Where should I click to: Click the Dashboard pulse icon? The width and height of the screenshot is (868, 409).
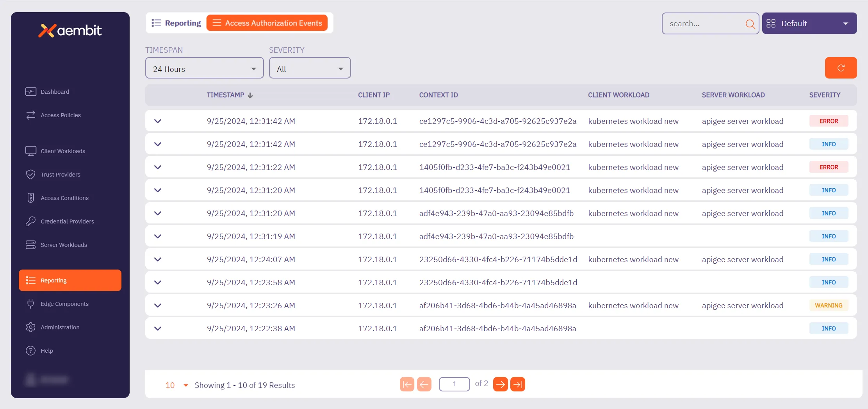coord(31,92)
